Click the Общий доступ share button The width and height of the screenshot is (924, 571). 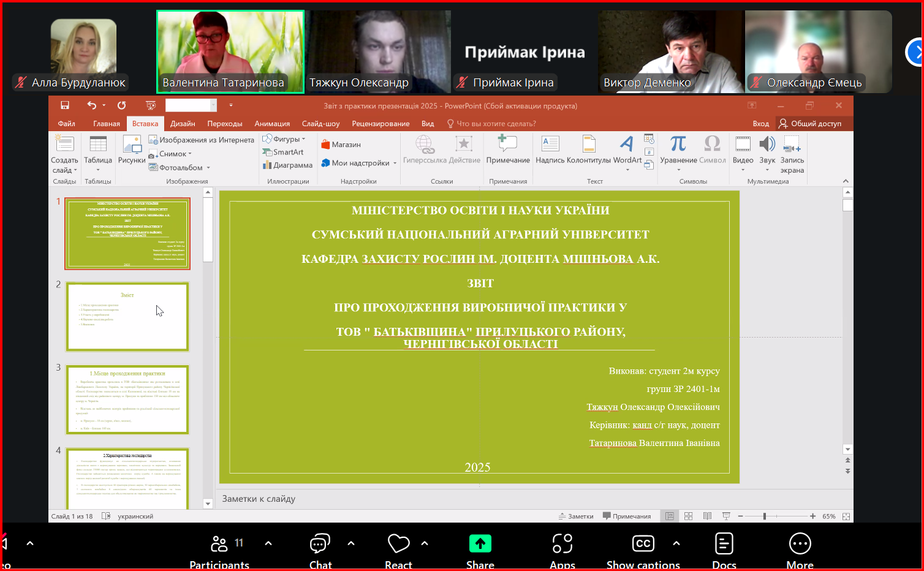pyautogui.click(x=809, y=124)
